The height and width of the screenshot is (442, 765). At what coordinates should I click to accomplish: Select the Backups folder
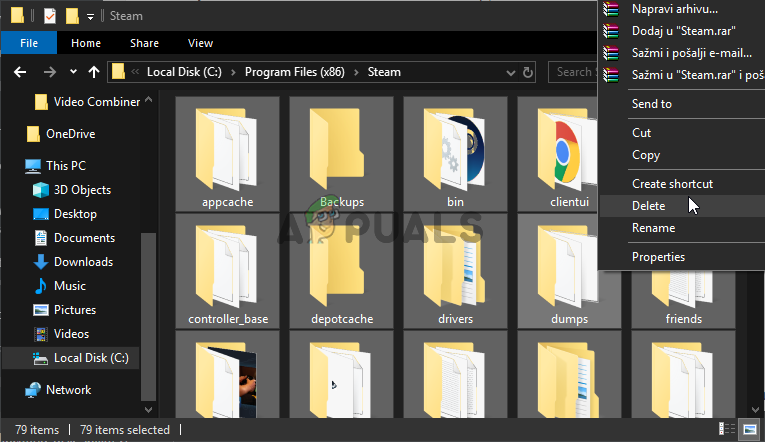click(342, 154)
